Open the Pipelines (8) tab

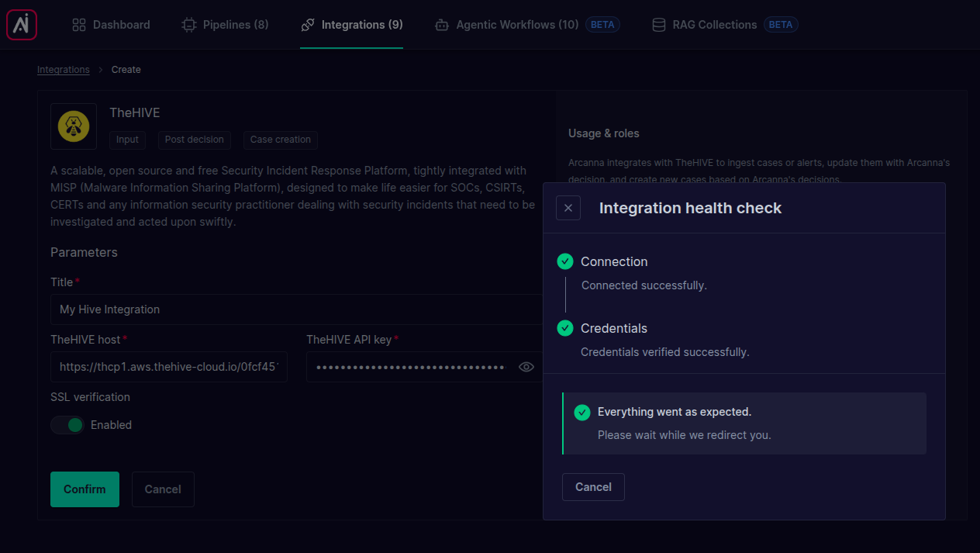(225, 25)
